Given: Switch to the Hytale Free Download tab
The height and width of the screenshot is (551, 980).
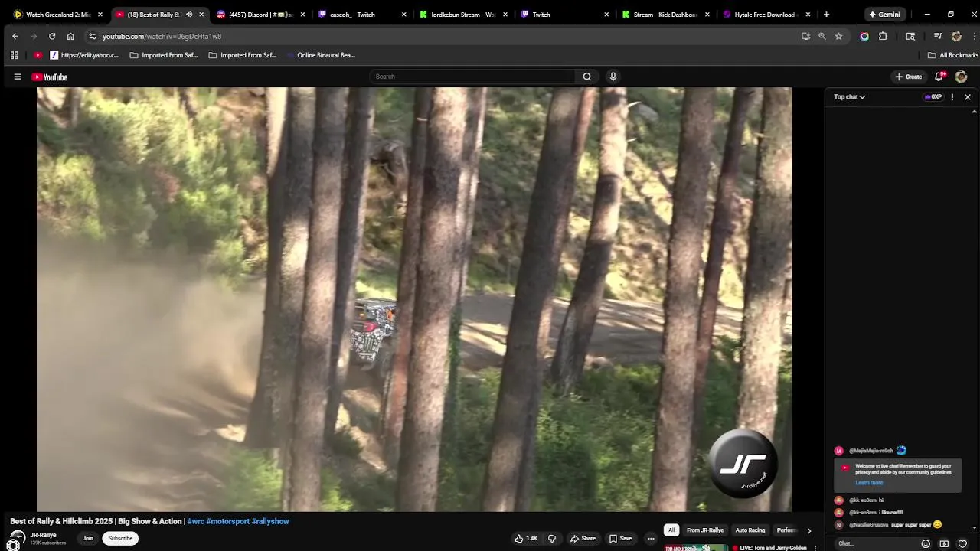Looking at the screenshot, I should (766, 15).
